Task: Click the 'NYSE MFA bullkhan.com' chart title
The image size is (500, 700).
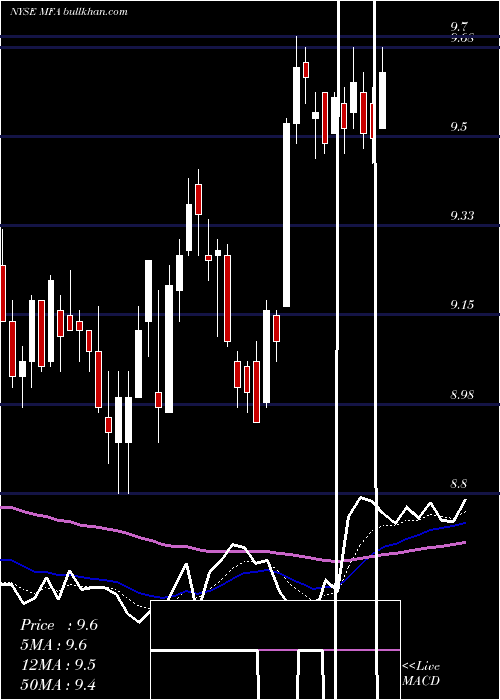Action: (x=69, y=11)
